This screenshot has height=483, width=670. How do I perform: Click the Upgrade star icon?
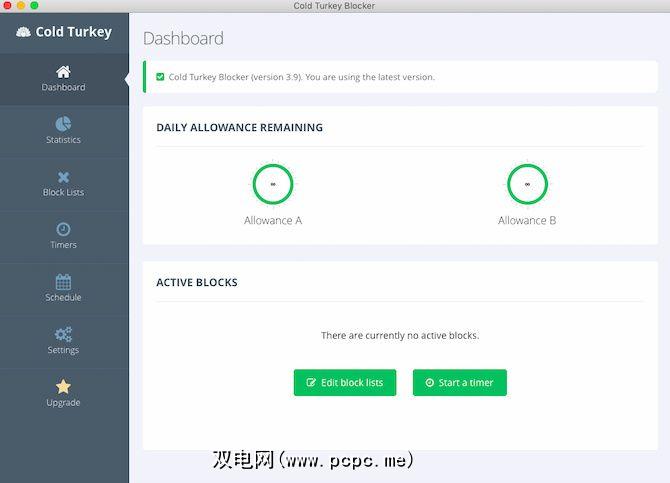[63, 386]
